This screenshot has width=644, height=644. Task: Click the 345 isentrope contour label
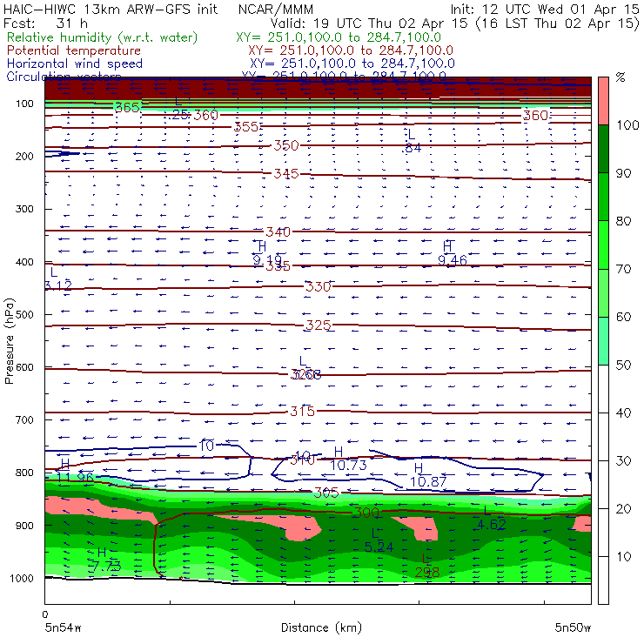[x=286, y=174]
